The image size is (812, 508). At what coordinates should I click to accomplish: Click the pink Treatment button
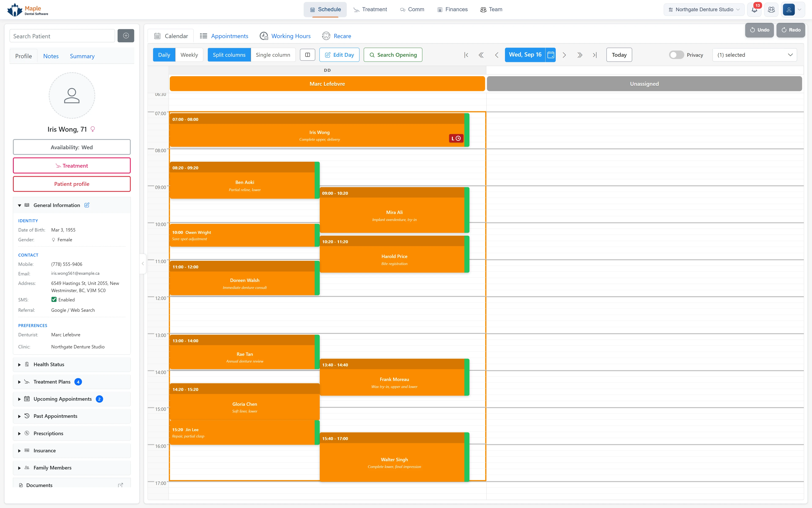[72, 166]
